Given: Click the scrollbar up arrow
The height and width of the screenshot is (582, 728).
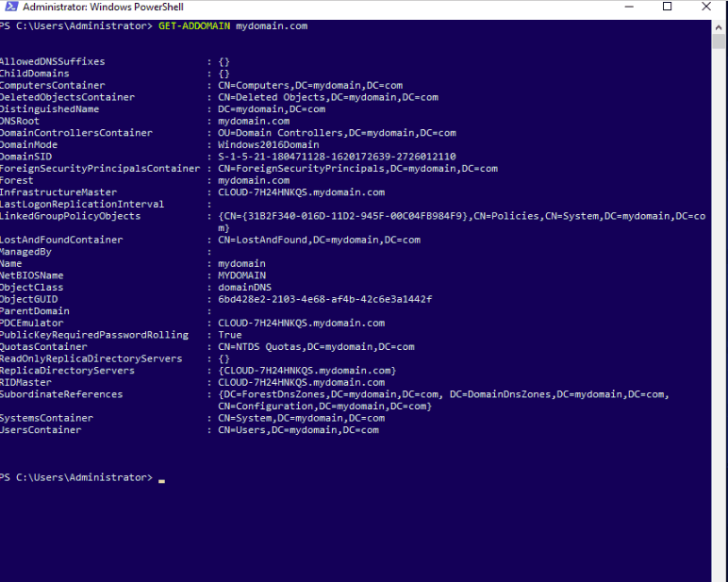Looking at the screenshot, I should 719,27.
